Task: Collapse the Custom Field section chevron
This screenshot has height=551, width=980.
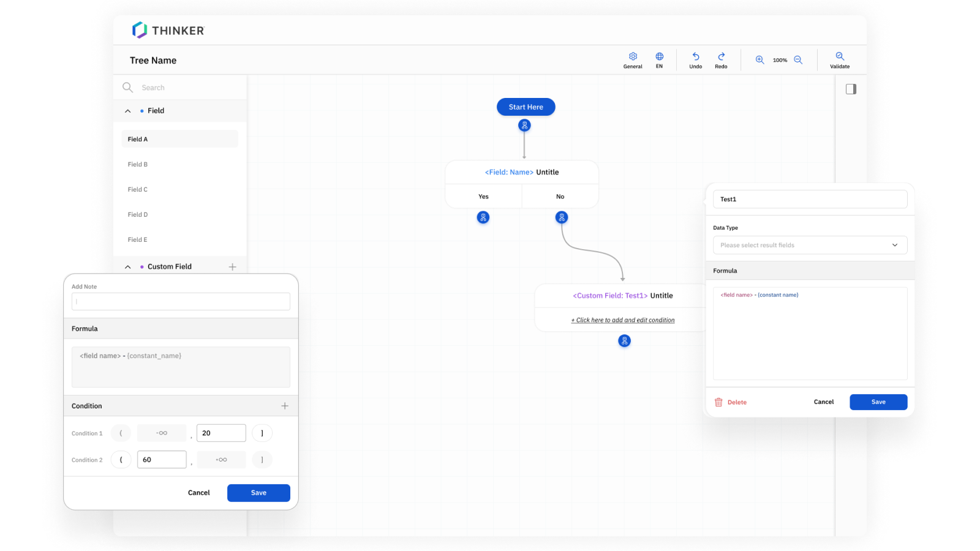Action: pyautogui.click(x=128, y=267)
